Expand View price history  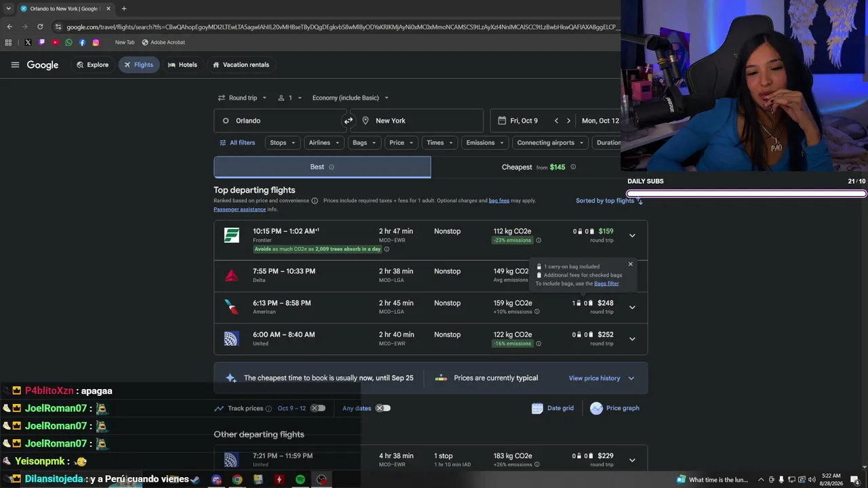pyautogui.click(x=601, y=378)
